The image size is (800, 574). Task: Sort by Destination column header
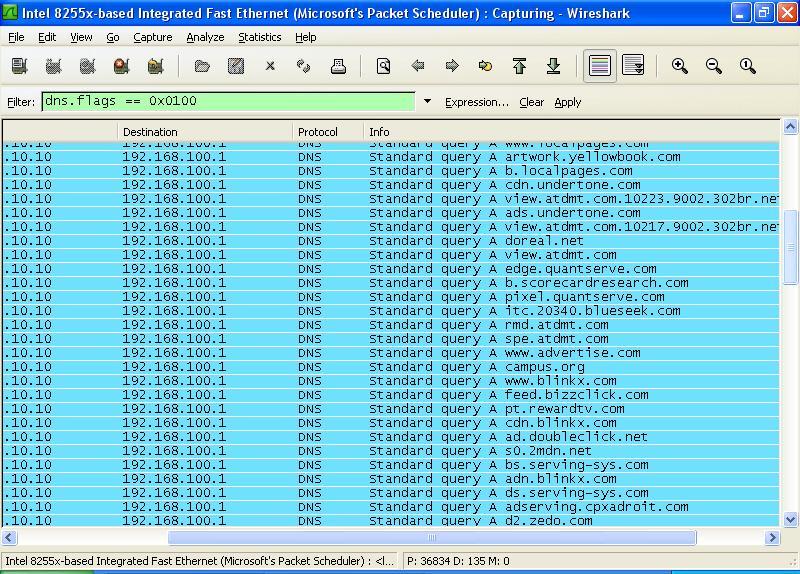pyautogui.click(x=205, y=132)
